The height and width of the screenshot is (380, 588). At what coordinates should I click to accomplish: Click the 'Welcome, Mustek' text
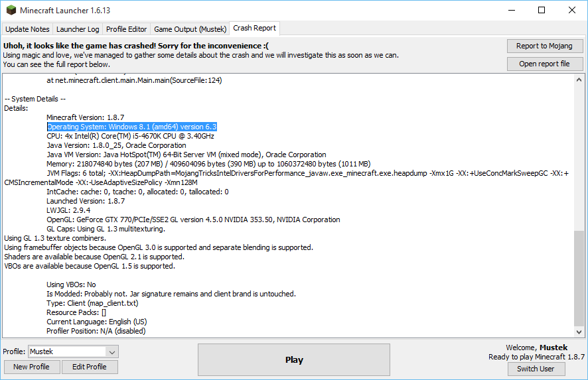[x=537, y=348]
